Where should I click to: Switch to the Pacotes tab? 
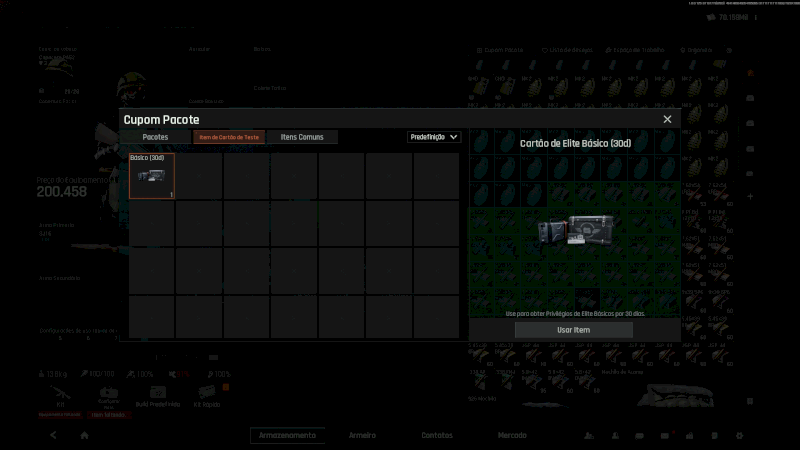pyautogui.click(x=155, y=137)
